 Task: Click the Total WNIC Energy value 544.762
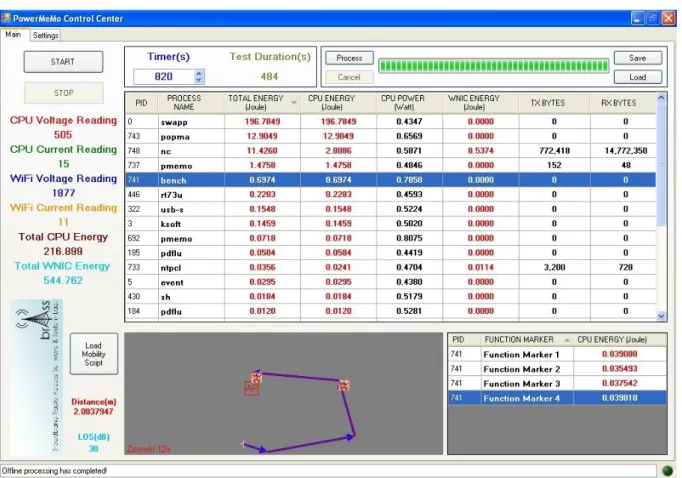click(63, 280)
